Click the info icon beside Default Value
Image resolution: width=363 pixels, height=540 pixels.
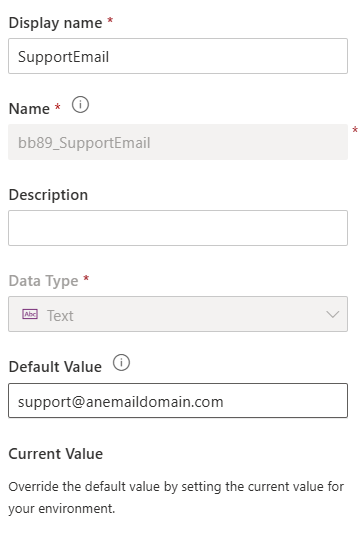121,363
